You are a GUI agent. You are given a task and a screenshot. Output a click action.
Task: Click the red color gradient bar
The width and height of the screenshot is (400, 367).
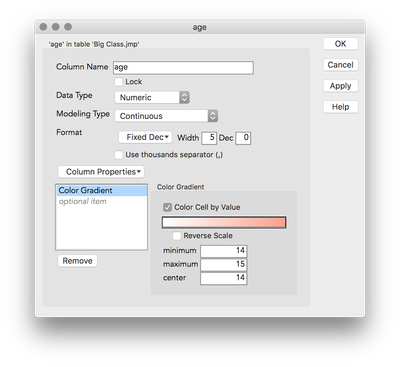tap(224, 223)
